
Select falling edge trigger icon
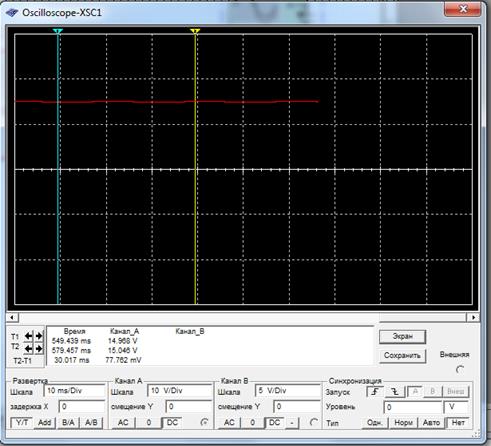(x=395, y=391)
